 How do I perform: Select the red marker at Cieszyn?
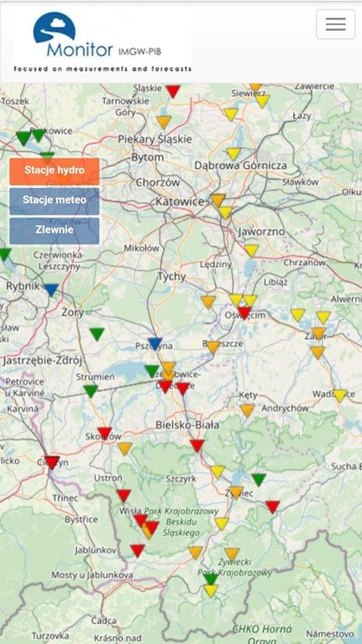52,462
